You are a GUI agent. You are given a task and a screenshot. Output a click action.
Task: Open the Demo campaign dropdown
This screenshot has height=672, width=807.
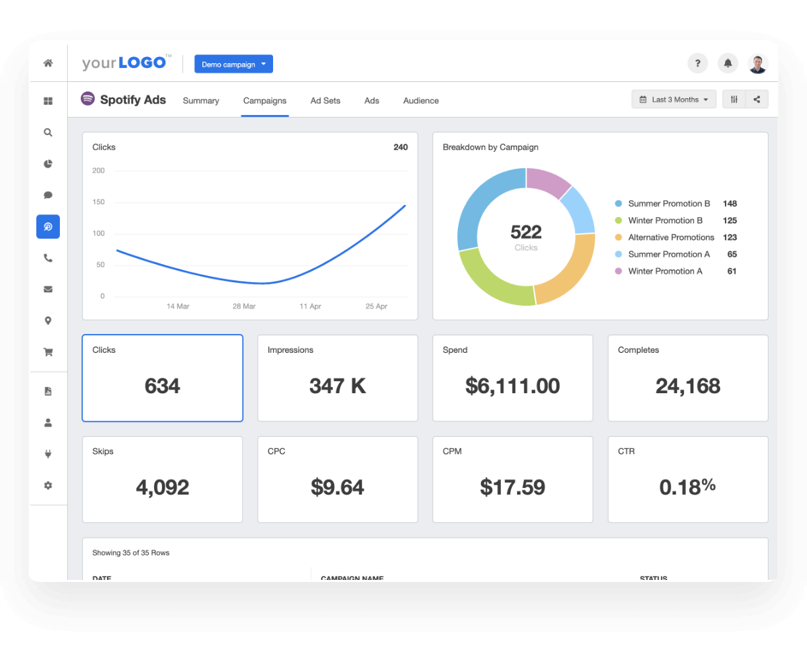pyautogui.click(x=233, y=64)
